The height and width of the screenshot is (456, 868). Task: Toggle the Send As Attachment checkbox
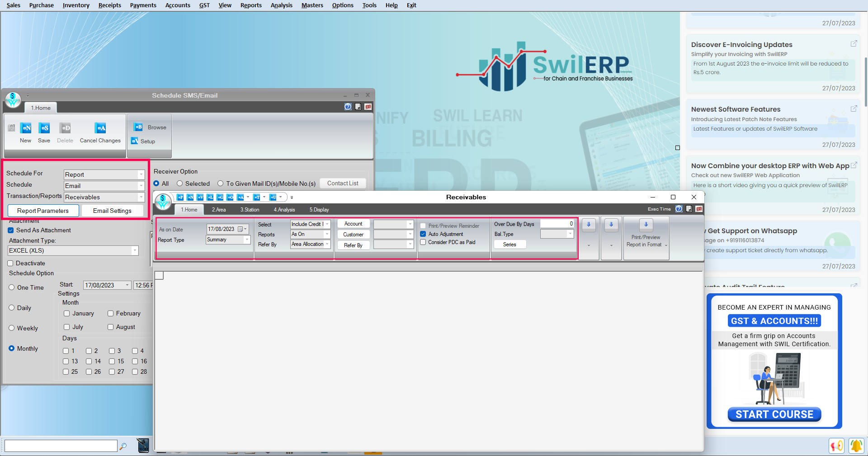[11, 230]
